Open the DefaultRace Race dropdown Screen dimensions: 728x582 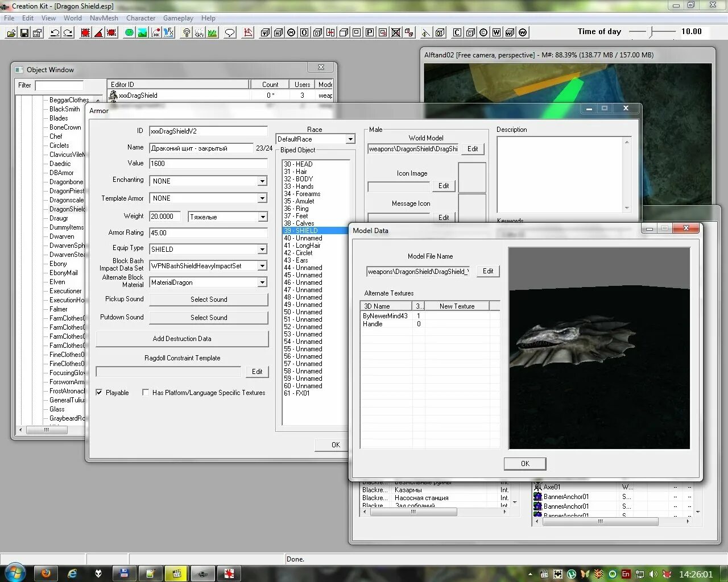[350, 139]
